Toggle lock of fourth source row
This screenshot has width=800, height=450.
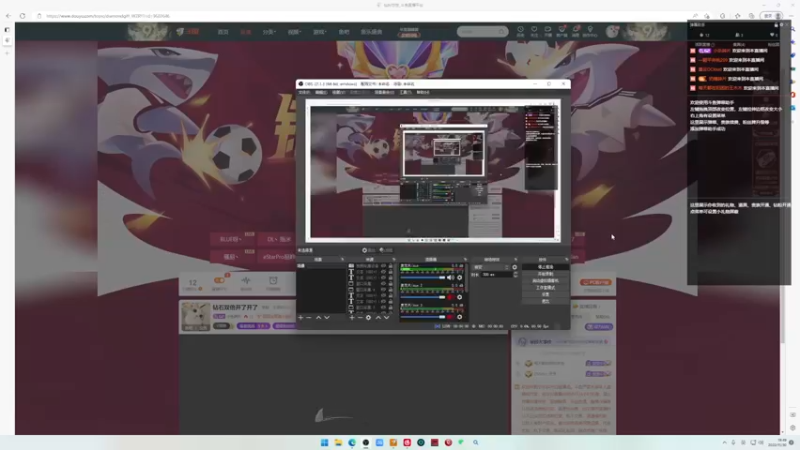pyautogui.click(x=391, y=284)
